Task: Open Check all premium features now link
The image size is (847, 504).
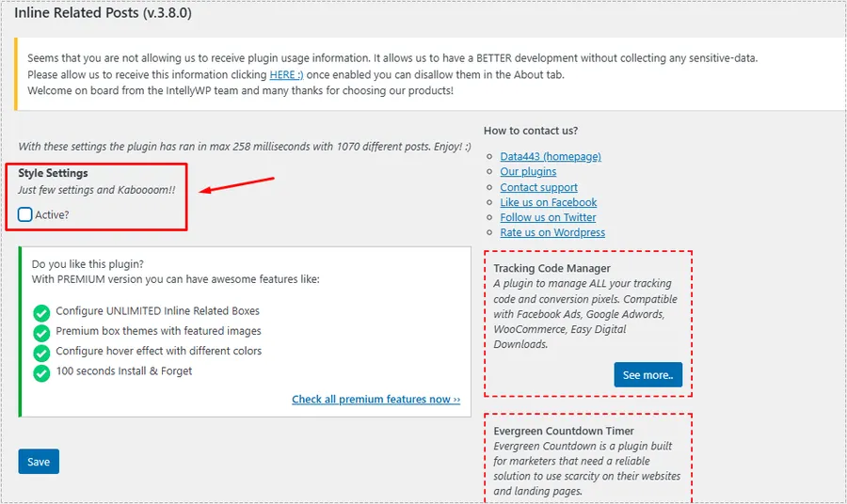Action: [376, 399]
